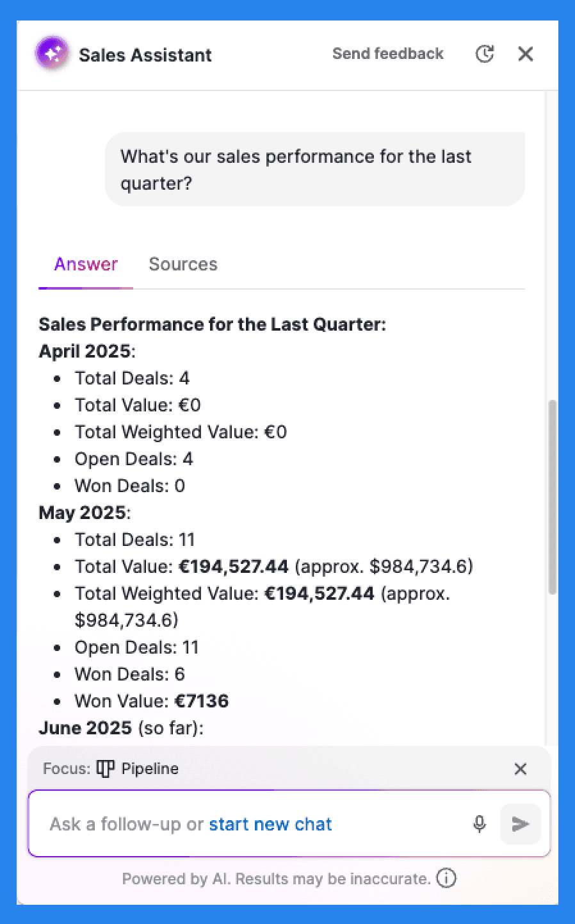Switch to the Sources tab
Screen dimensions: 575x924
pos(183,264)
